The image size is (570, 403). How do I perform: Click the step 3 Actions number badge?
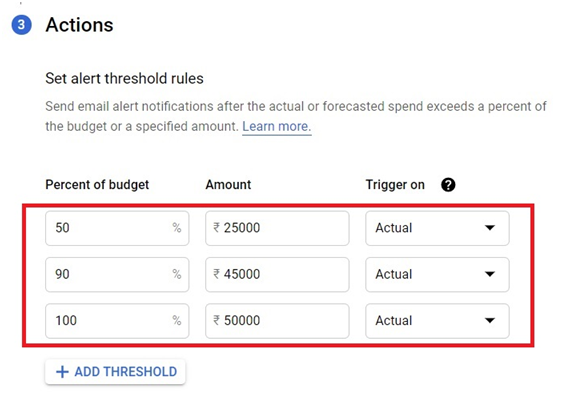tap(21, 25)
